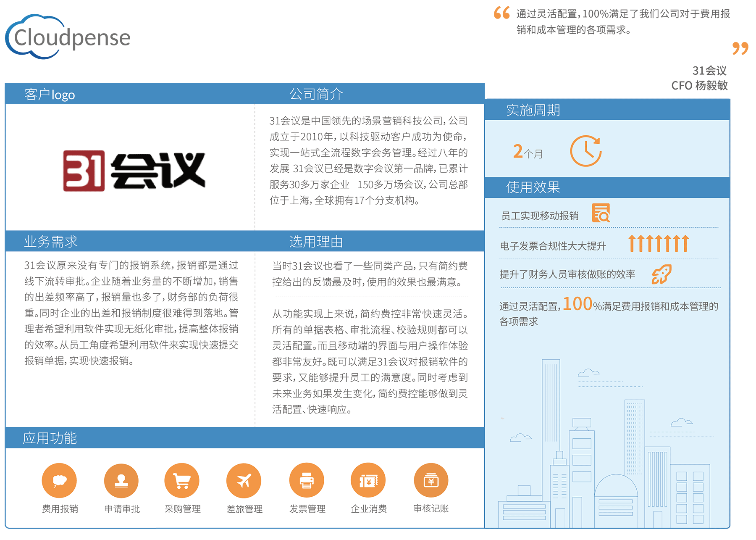Click the 差旅管理 airplane icon
This screenshot has height=540, width=756.
(244, 480)
